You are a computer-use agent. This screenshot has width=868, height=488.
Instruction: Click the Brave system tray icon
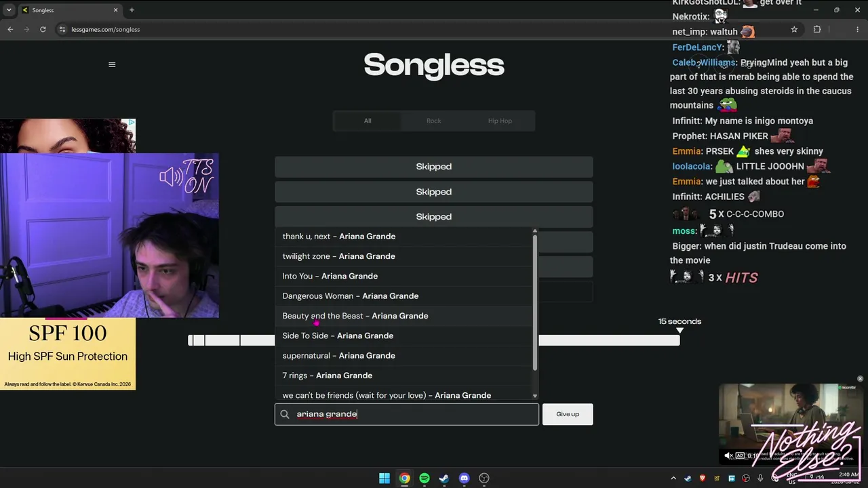702,479
